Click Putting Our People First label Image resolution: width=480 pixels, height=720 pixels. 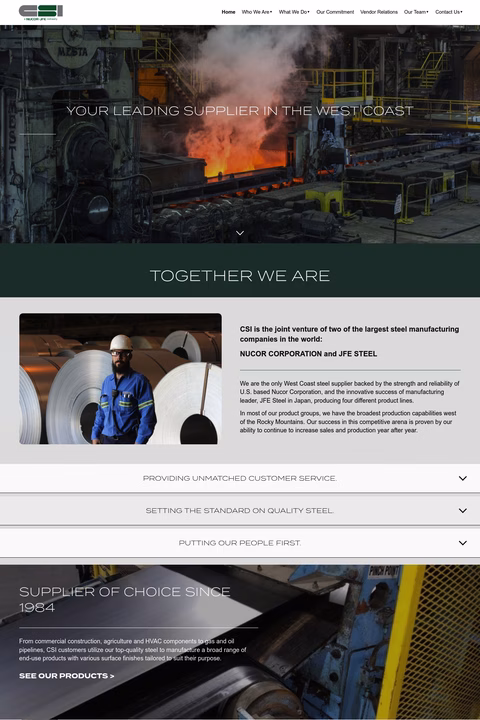240,542
